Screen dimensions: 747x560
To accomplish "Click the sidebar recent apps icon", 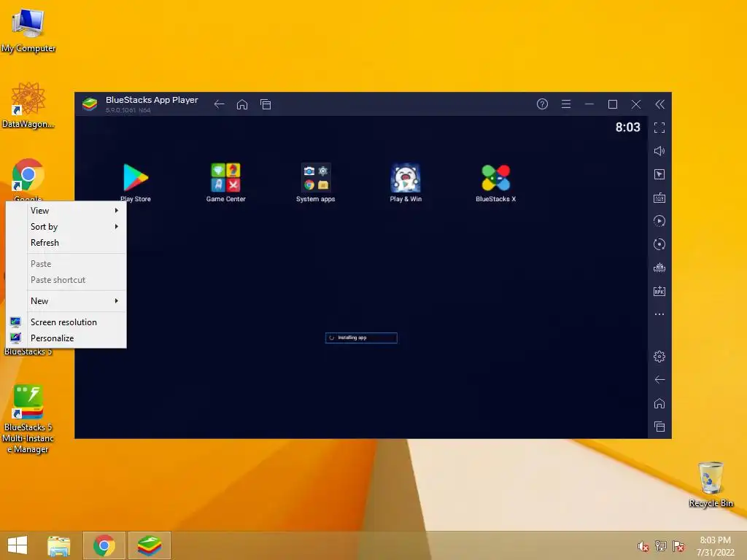I will (659, 427).
